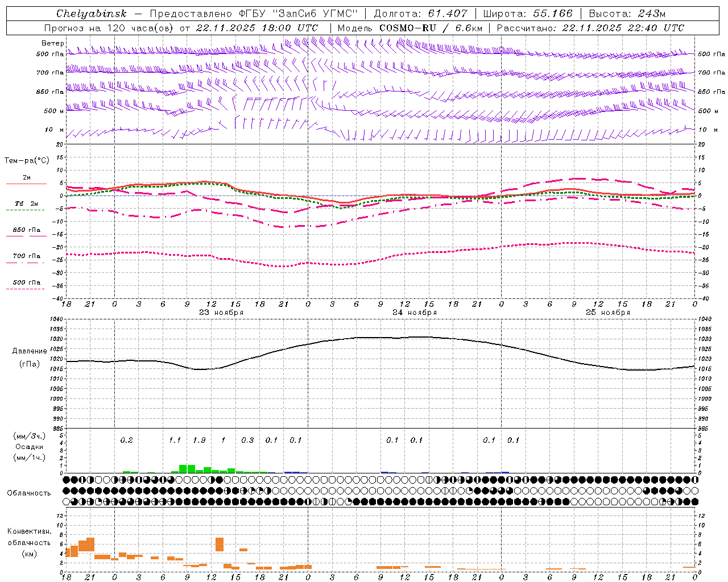This screenshot has height=582, width=728.
Task: Click the '23 ноября' date label
Action: tap(221, 313)
